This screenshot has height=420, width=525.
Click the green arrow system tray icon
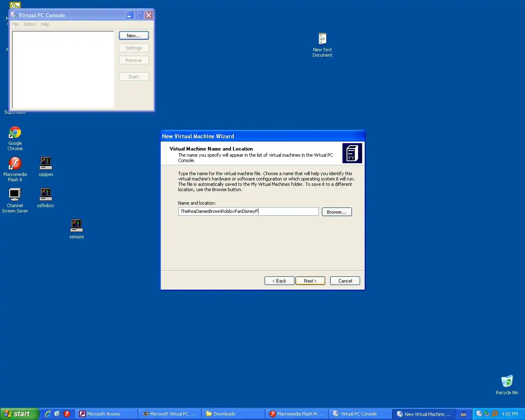click(487, 414)
